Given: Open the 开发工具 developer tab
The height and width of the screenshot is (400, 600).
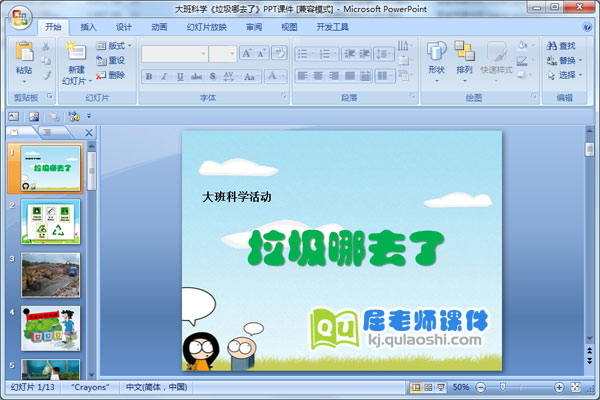Looking at the screenshot, I should 333,27.
